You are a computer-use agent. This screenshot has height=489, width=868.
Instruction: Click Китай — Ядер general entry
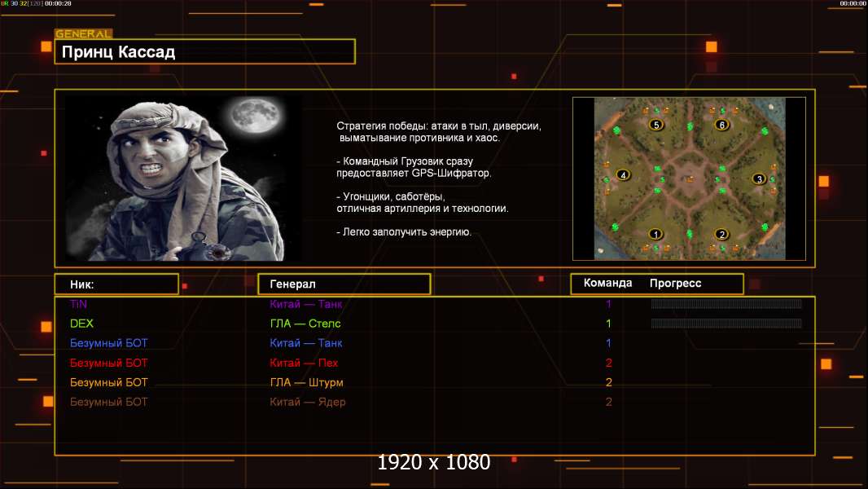click(308, 402)
